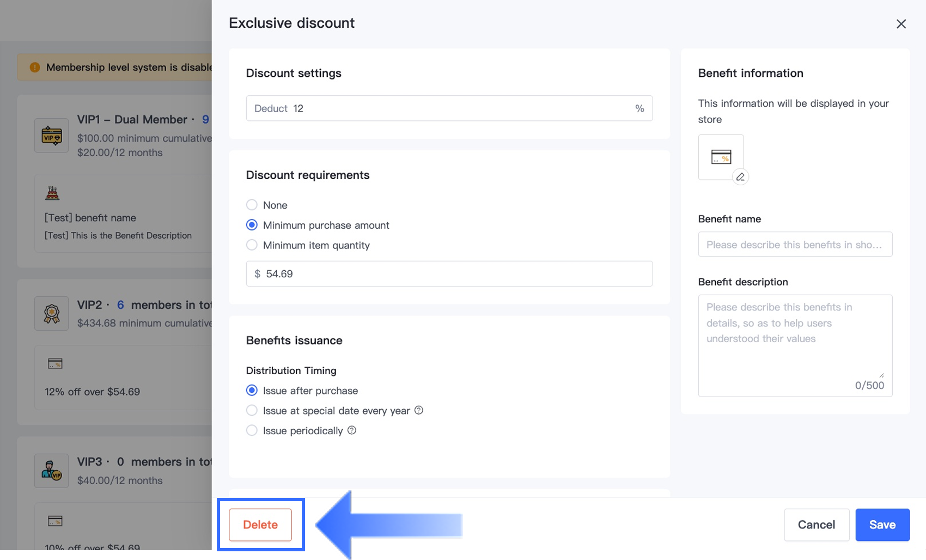Screen dimensions: 926x560
Task: Click the VIP3 member badge icon
Action: click(52, 471)
